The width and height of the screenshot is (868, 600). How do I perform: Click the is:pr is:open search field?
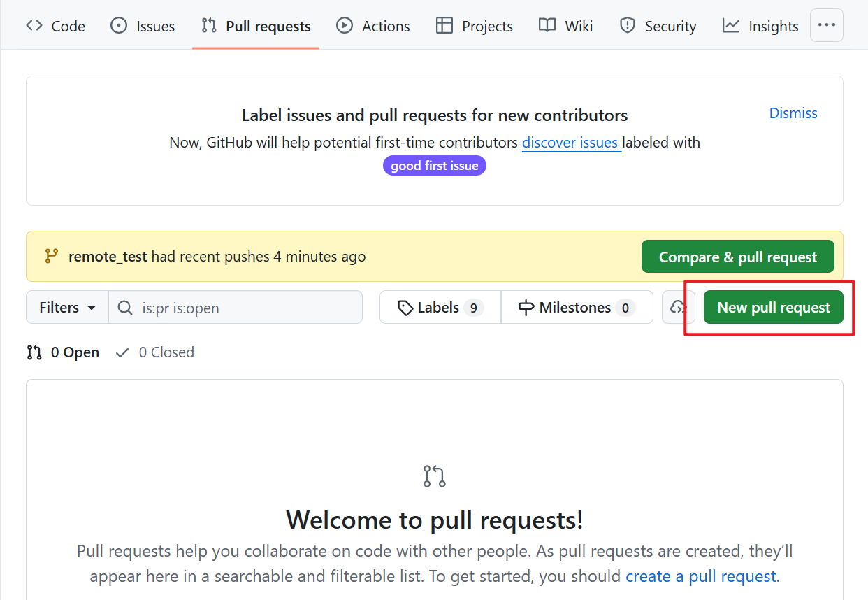tap(245, 308)
